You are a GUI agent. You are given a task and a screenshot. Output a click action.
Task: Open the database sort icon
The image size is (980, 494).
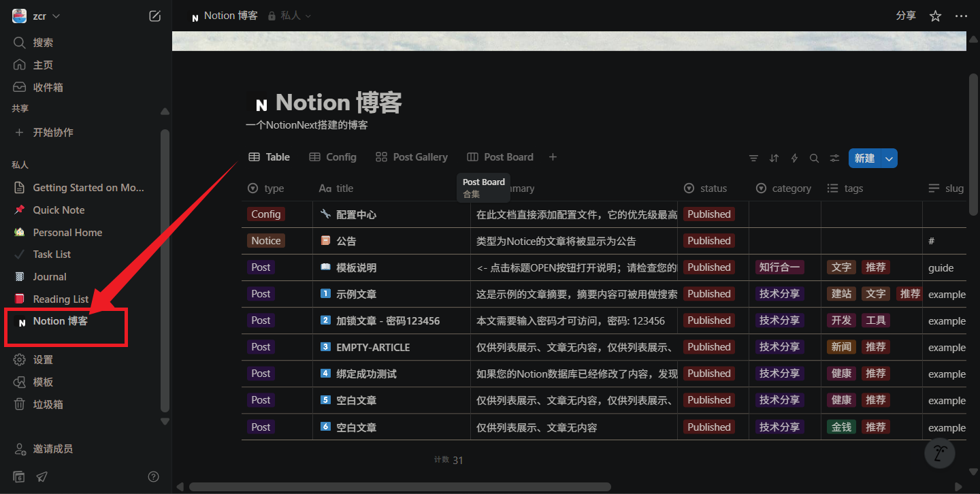pos(774,159)
